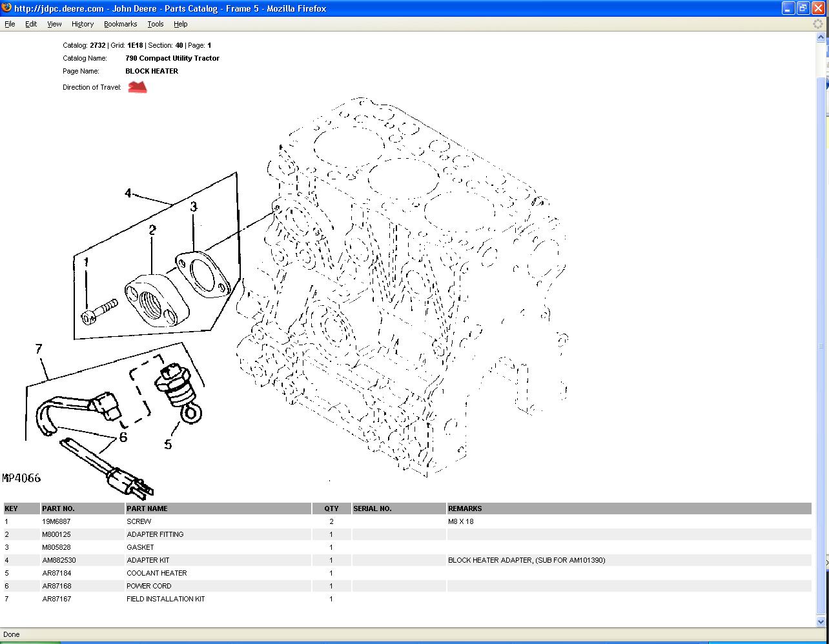The height and width of the screenshot is (644, 829).
Task: Click the vertical scrollbar thumb
Action: coord(822,342)
